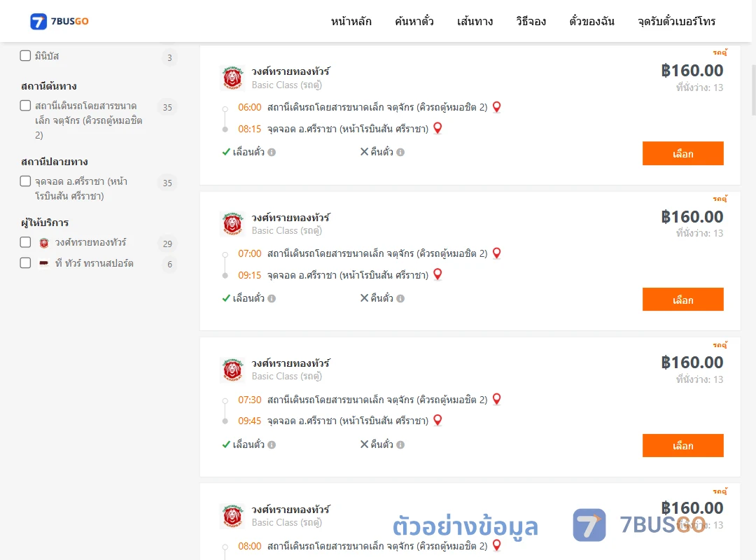756x560 pixels.
Task: Click operator lion logo on 07:00 trip card
Action: coord(232,224)
